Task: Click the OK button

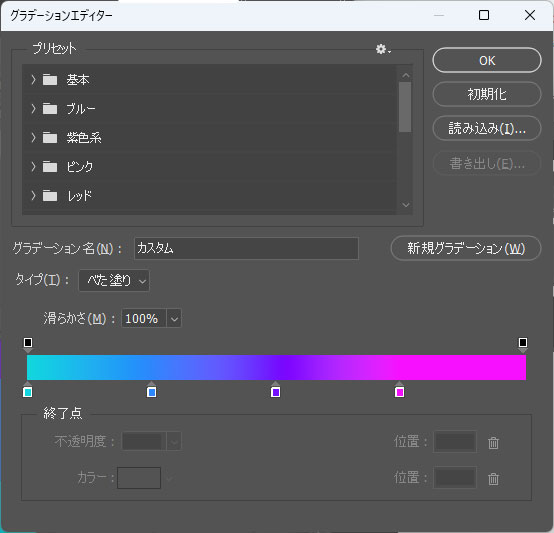Action: point(487,60)
